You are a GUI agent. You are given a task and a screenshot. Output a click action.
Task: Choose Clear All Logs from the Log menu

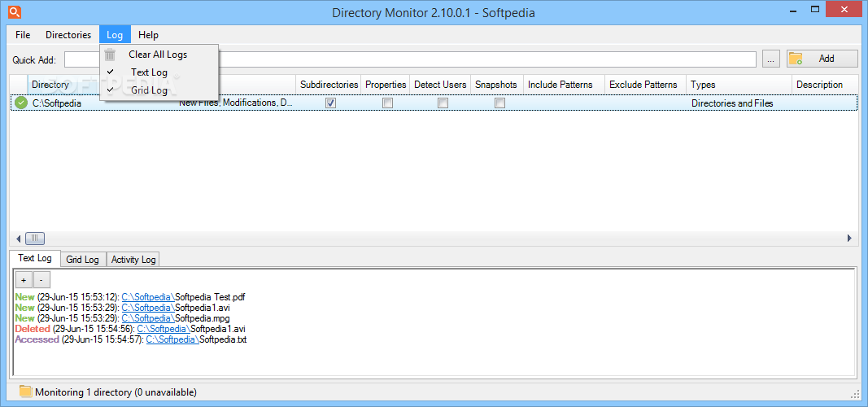[159, 55]
